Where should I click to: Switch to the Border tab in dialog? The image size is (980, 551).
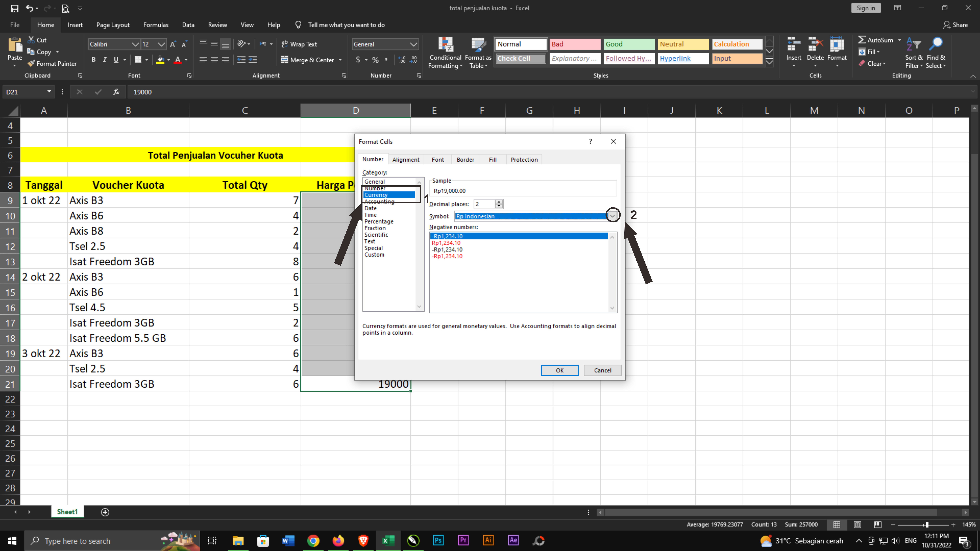pyautogui.click(x=465, y=160)
